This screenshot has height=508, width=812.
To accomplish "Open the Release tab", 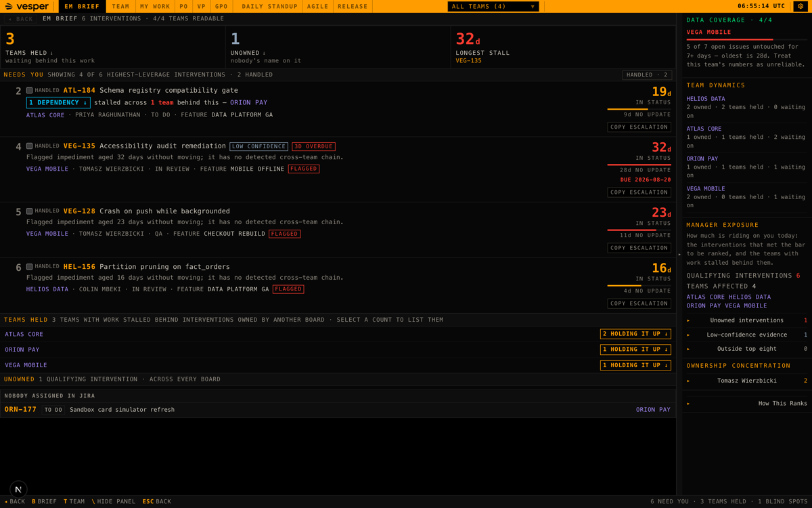I will (x=353, y=6).
